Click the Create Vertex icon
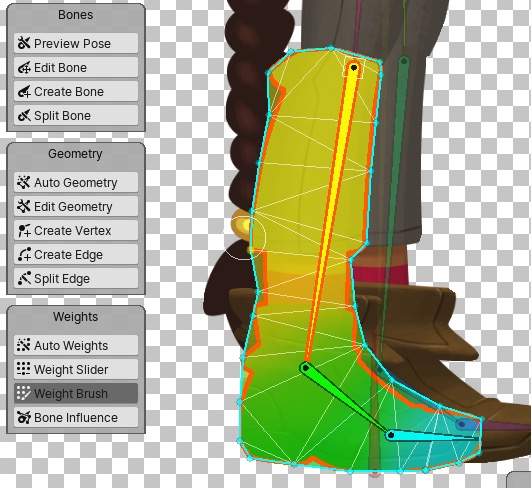531x488 pixels. point(24,230)
